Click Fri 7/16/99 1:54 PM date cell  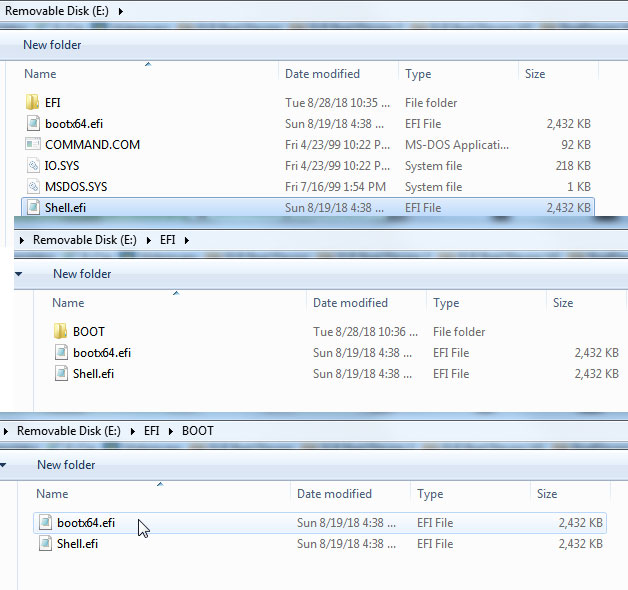coord(335,187)
